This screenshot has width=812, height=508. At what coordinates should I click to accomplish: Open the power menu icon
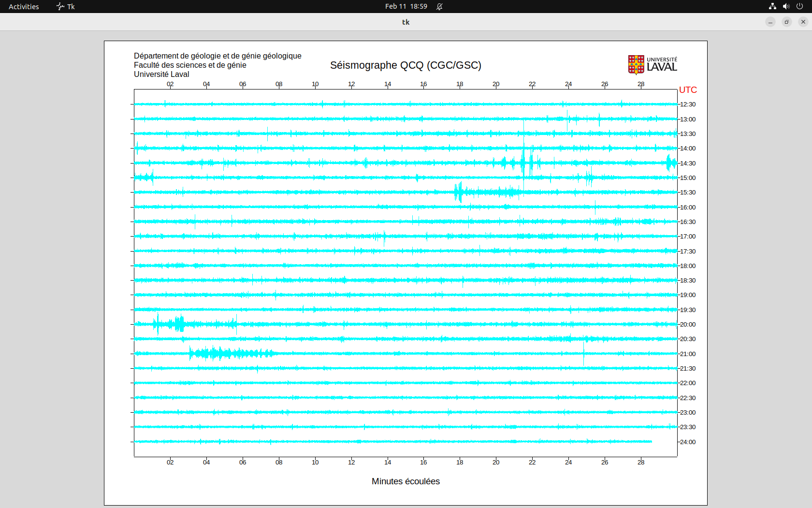click(x=799, y=6)
